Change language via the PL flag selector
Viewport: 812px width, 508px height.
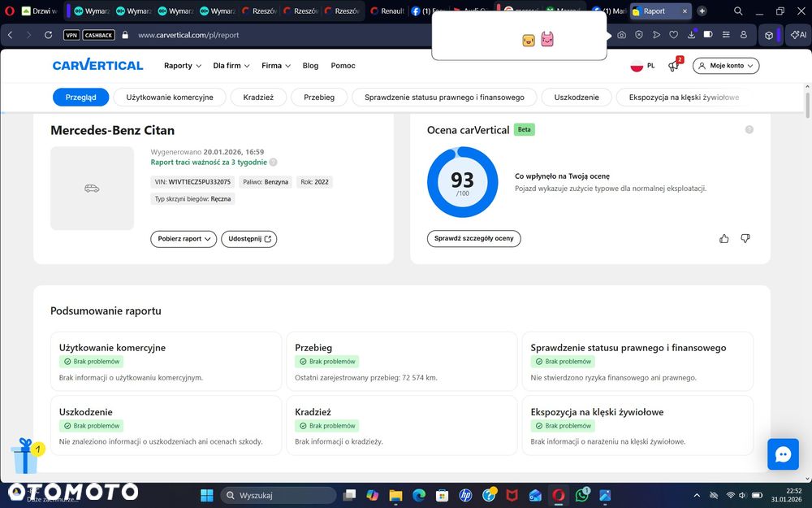tap(642, 66)
